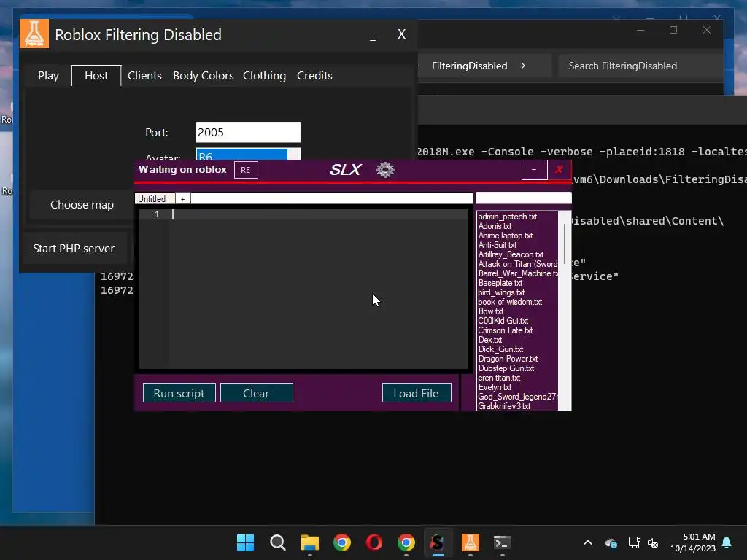Expand FilteringDisabled breadcrumb chevron in Explorer

pyautogui.click(x=523, y=66)
